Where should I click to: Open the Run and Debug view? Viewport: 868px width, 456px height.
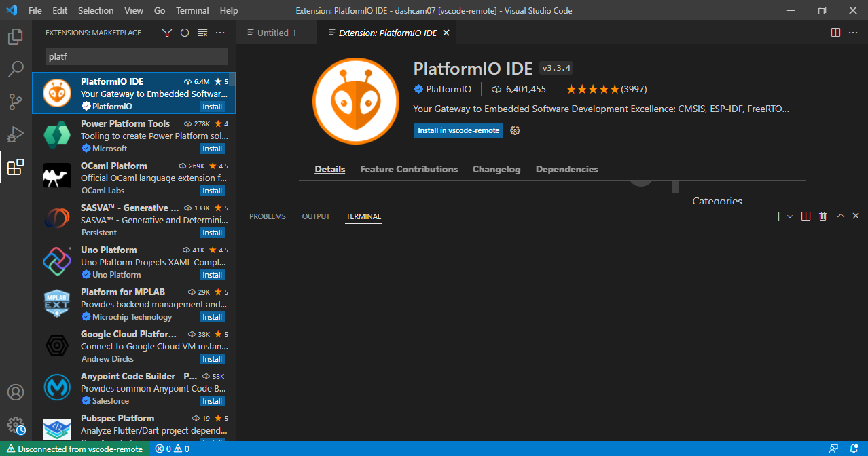tap(16, 134)
